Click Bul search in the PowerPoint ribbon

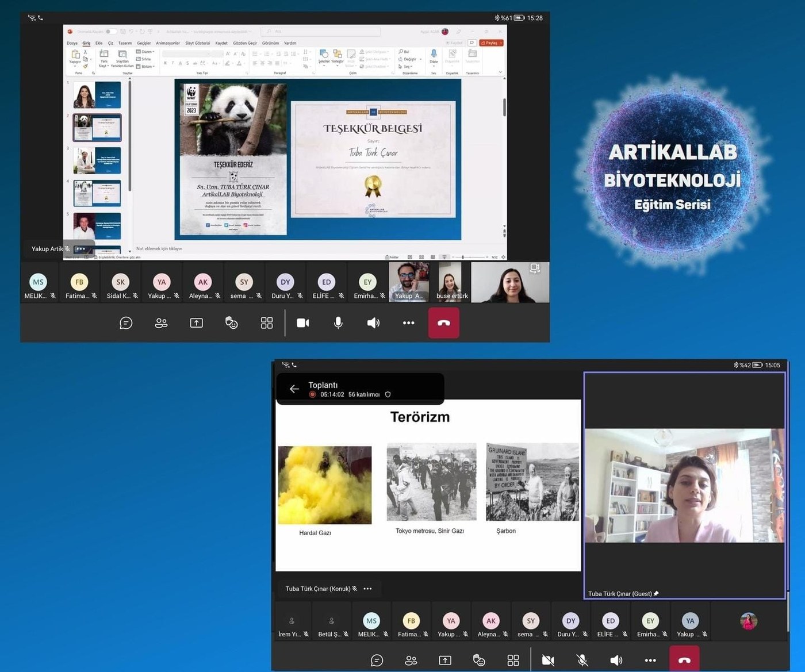(x=404, y=52)
